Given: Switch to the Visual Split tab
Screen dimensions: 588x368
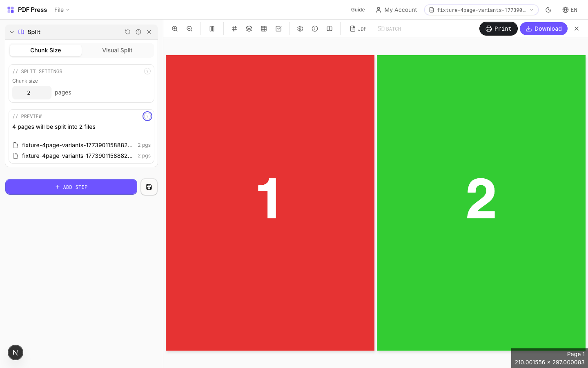Looking at the screenshot, I should pyautogui.click(x=117, y=50).
